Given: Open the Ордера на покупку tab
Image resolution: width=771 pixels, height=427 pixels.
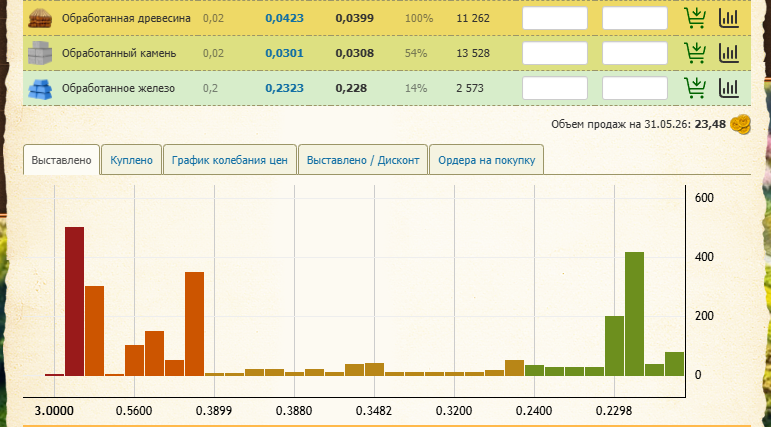Looking at the screenshot, I should coord(486,160).
